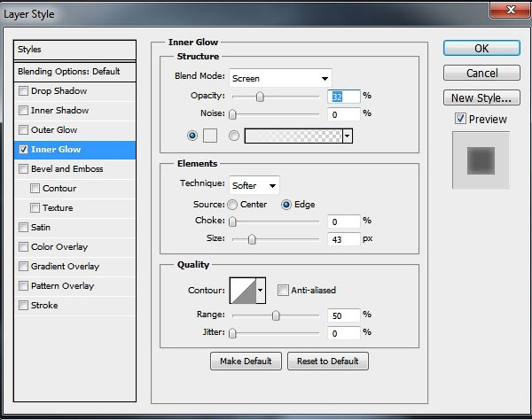Click the Cancel button
This screenshot has width=532, height=420.
(x=481, y=73)
